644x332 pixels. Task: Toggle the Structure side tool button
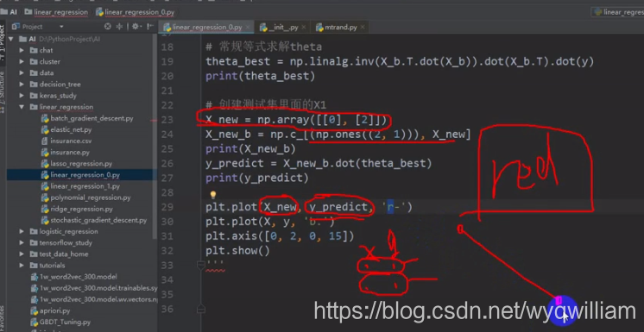3,91
